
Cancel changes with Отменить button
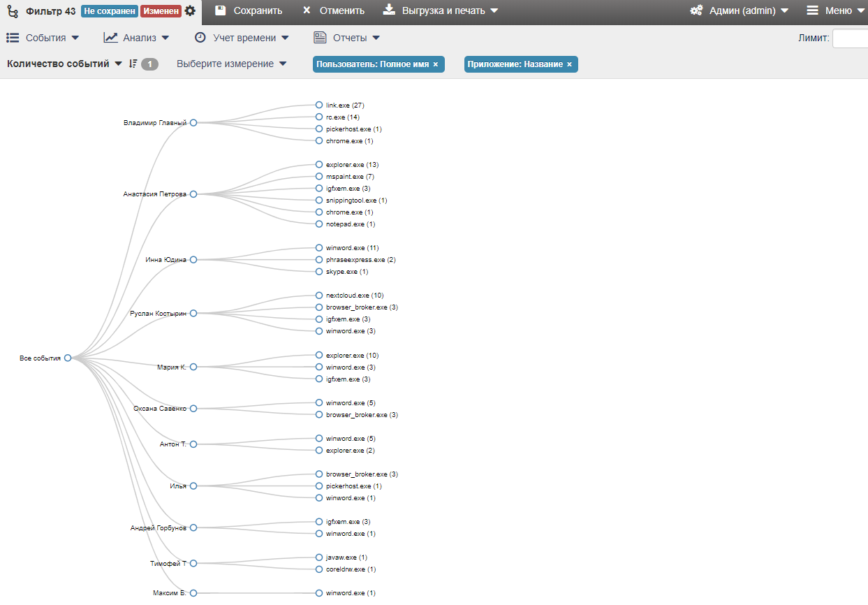tap(333, 10)
